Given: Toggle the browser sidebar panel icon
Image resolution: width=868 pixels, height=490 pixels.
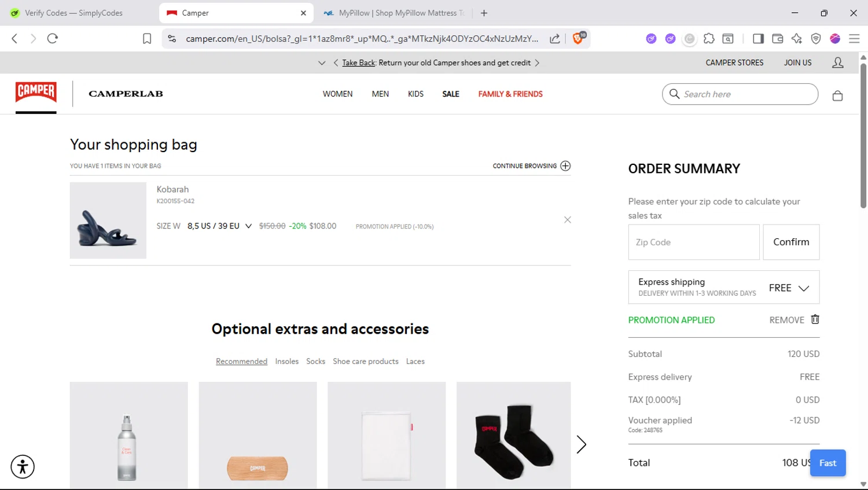Looking at the screenshot, I should [758, 39].
